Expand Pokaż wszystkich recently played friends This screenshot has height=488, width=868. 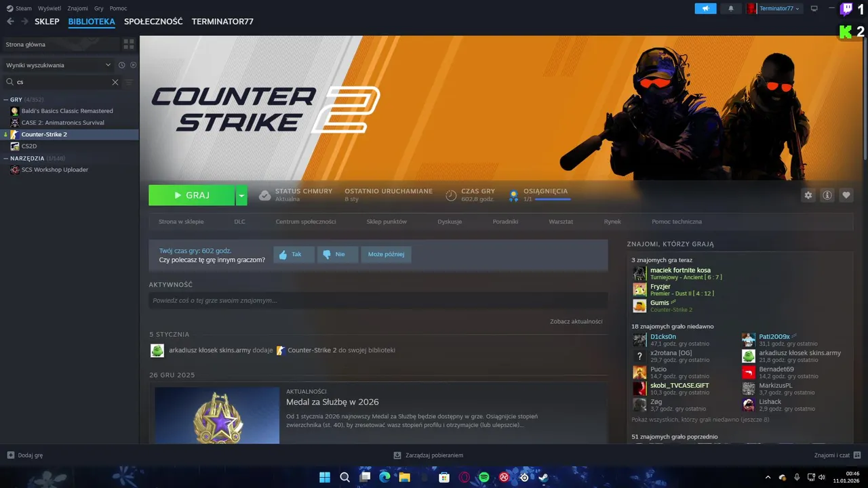(701, 420)
